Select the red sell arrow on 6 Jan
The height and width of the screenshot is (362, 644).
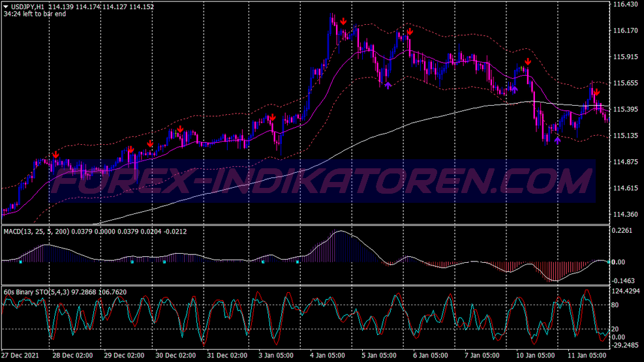point(410,31)
